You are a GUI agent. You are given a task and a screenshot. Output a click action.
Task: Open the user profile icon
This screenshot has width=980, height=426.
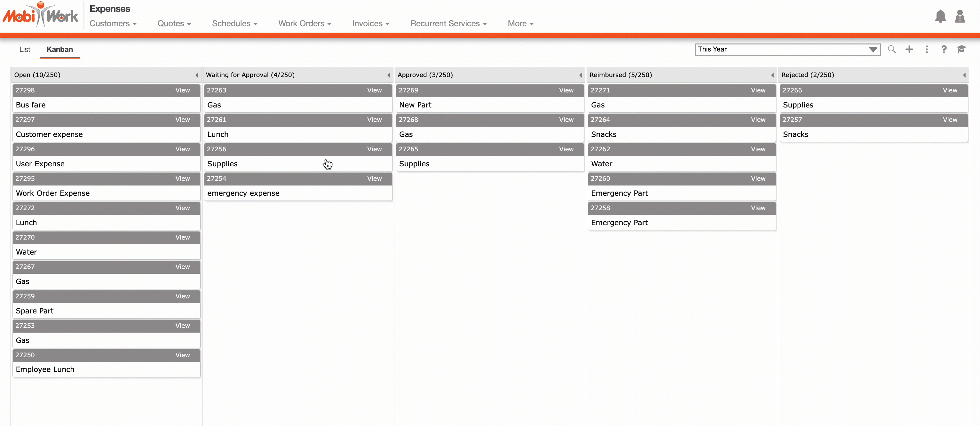tap(960, 16)
